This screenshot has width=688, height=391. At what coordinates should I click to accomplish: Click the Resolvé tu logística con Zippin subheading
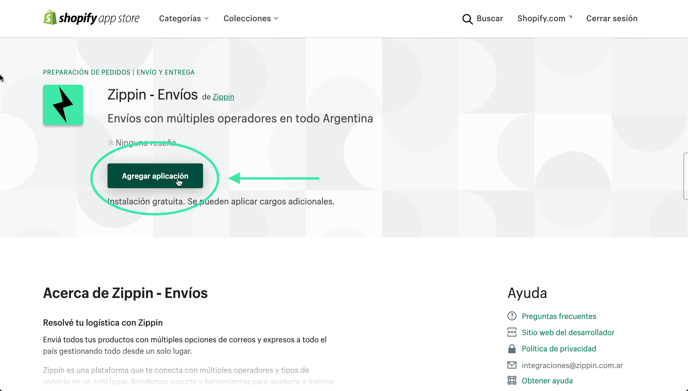pos(103,323)
